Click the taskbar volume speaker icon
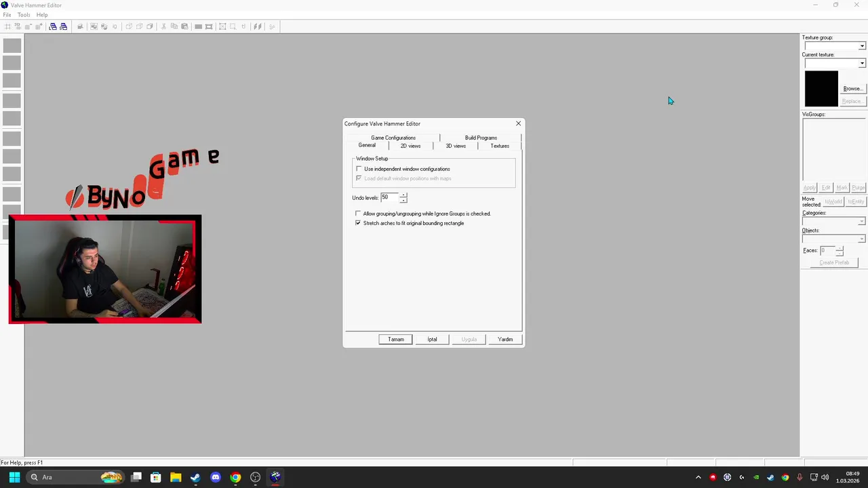 tap(825, 477)
